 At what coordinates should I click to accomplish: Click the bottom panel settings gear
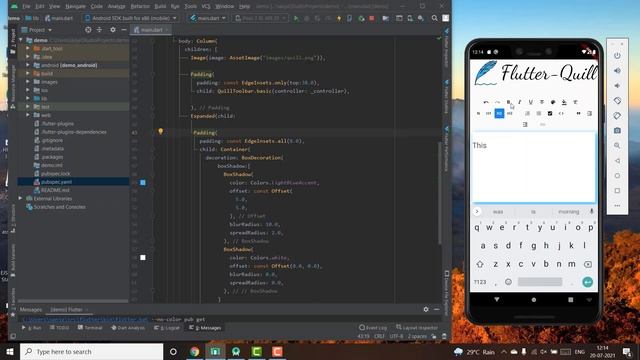(426, 309)
